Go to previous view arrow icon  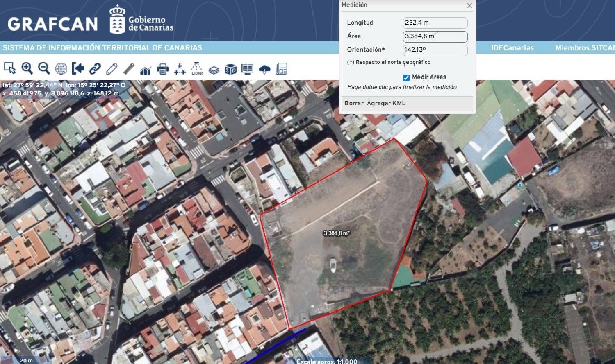coord(78,68)
